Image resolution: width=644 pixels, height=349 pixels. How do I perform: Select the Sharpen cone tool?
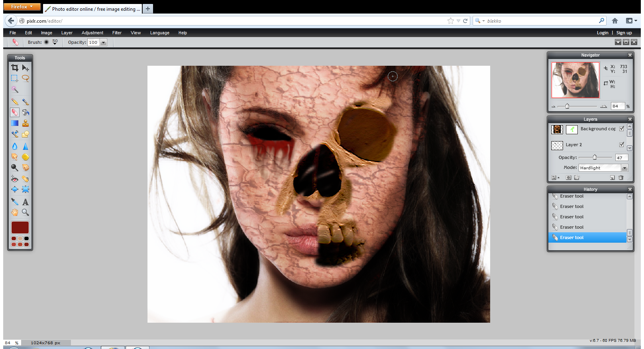pyautogui.click(x=26, y=146)
